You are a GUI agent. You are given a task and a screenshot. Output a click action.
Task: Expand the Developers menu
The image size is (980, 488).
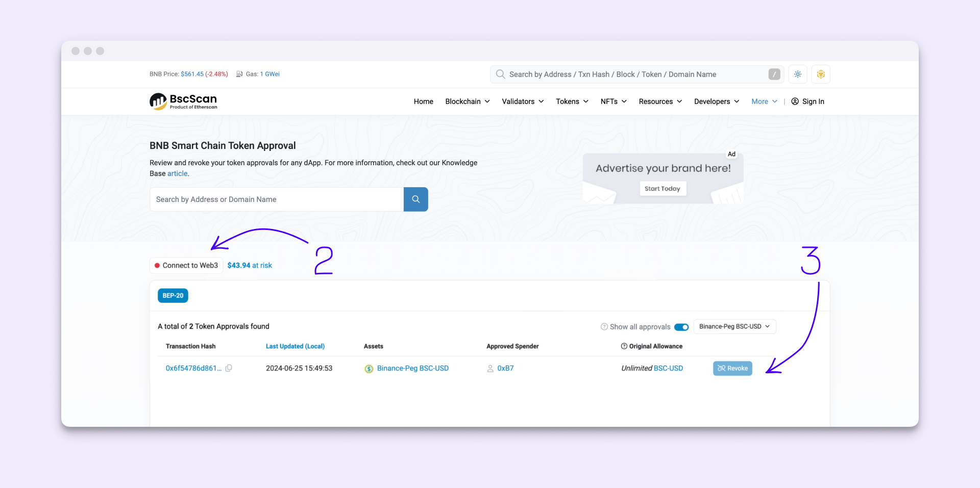tap(717, 101)
